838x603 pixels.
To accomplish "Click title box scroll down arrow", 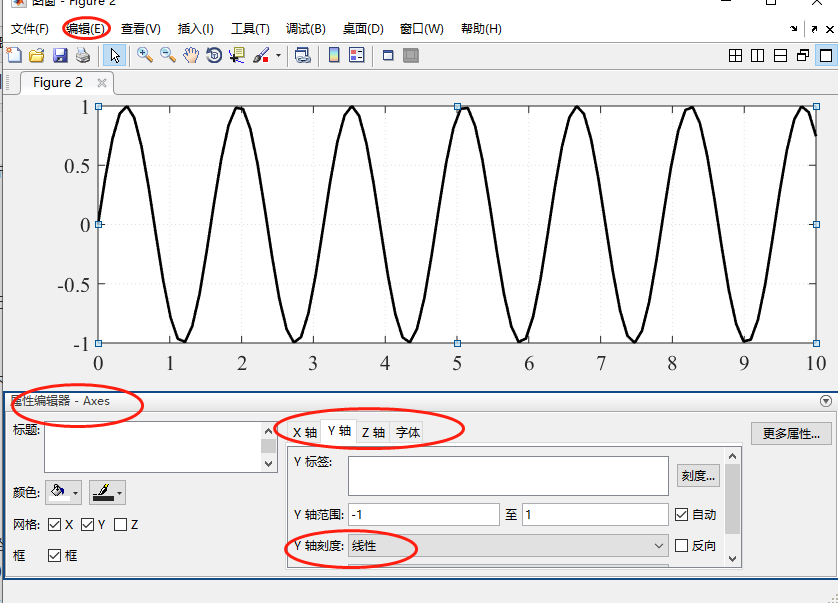I will tap(268, 463).
